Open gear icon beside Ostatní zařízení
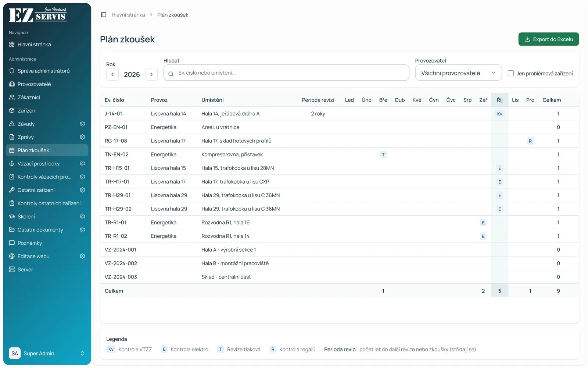Image resolution: width=588 pixels, height=368 pixels. click(x=82, y=190)
